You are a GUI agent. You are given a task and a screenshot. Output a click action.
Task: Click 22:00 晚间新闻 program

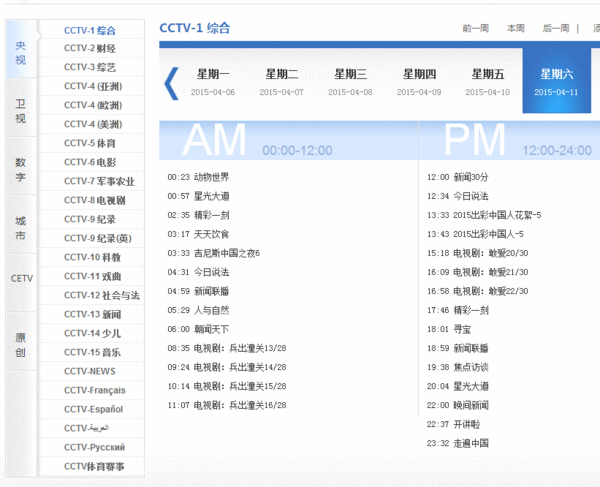click(x=458, y=405)
